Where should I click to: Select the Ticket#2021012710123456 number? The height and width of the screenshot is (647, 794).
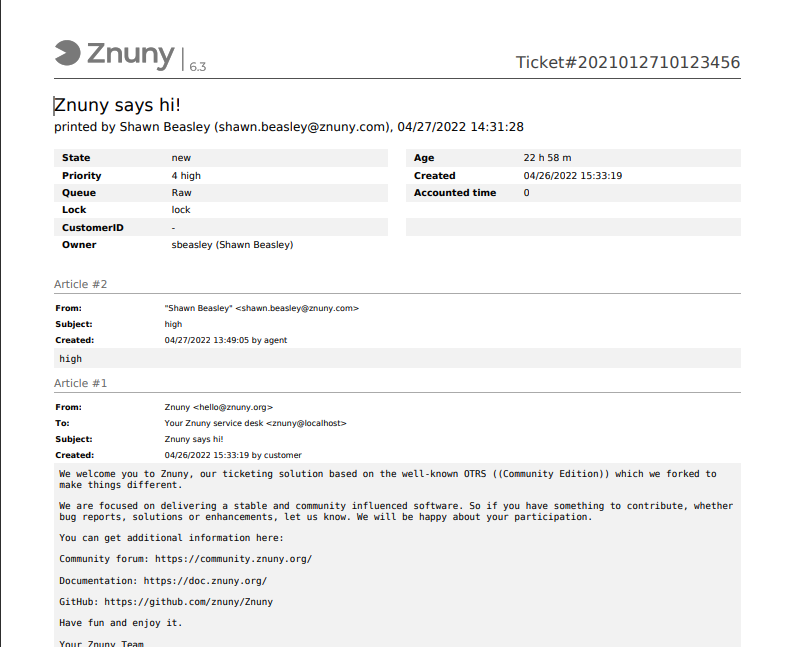pyautogui.click(x=627, y=63)
